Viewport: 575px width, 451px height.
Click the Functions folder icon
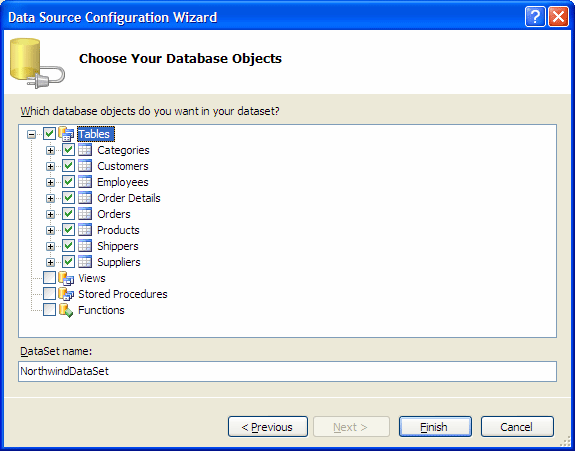pyautogui.click(x=66, y=310)
